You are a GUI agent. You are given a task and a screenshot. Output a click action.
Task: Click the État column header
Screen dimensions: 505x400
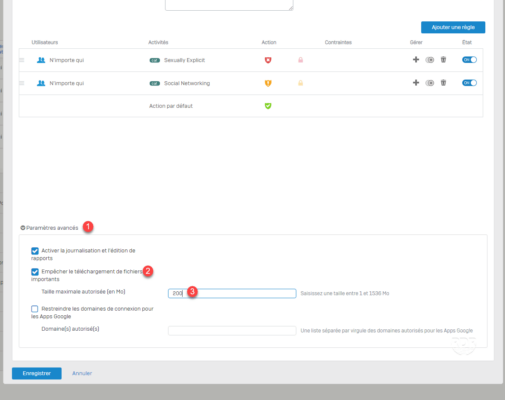[467, 42]
